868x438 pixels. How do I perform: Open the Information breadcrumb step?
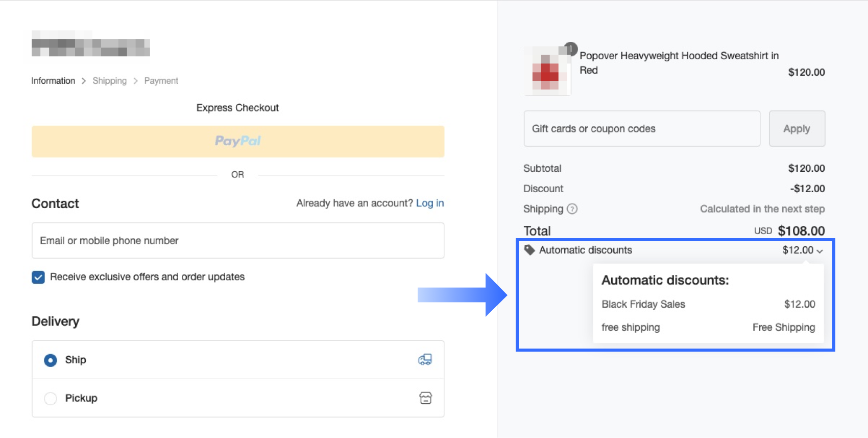pos(53,81)
